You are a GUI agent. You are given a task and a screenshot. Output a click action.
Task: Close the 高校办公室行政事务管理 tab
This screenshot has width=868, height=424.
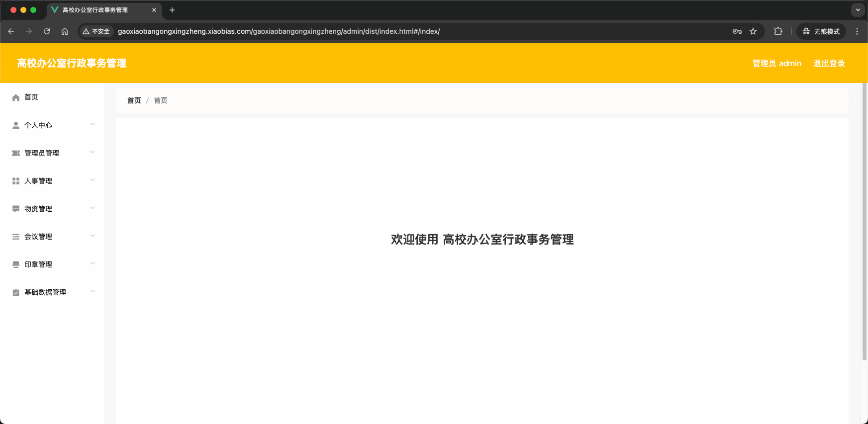tap(154, 10)
